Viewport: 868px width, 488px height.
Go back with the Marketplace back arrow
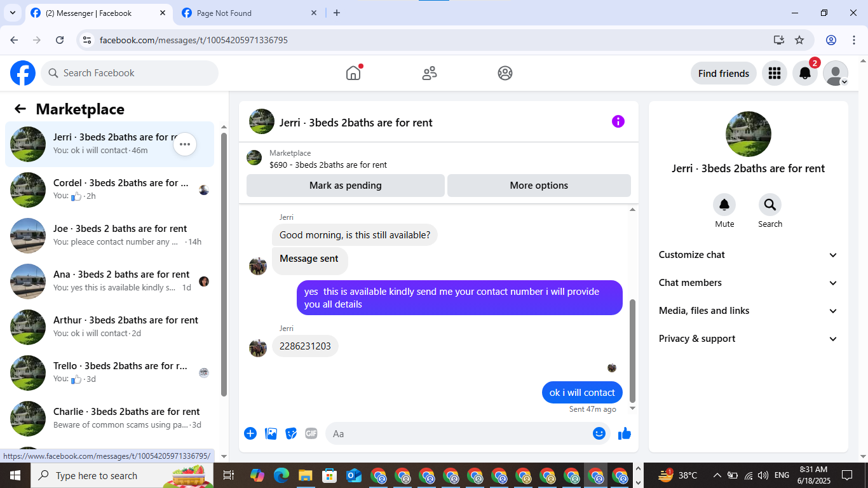[x=20, y=109]
